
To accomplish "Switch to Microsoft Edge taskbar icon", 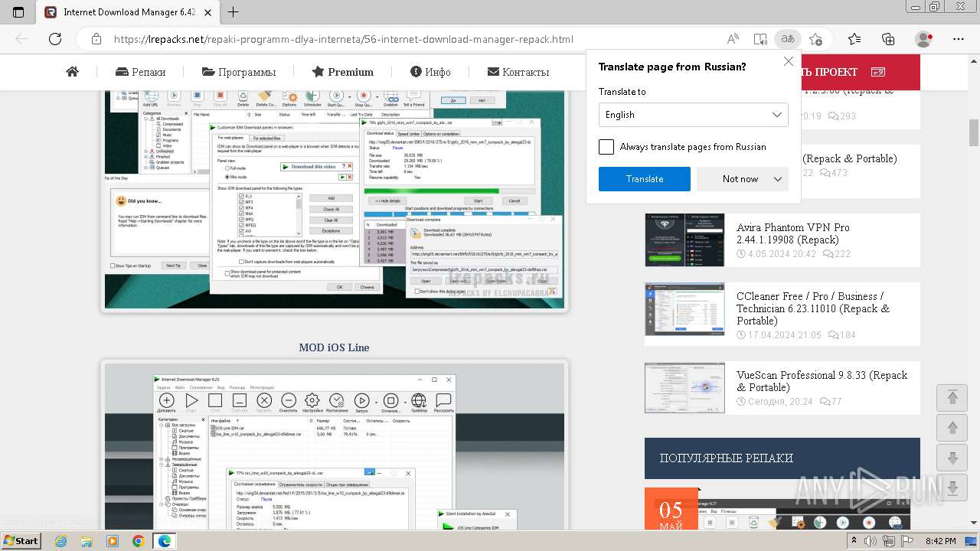I will point(165,541).
